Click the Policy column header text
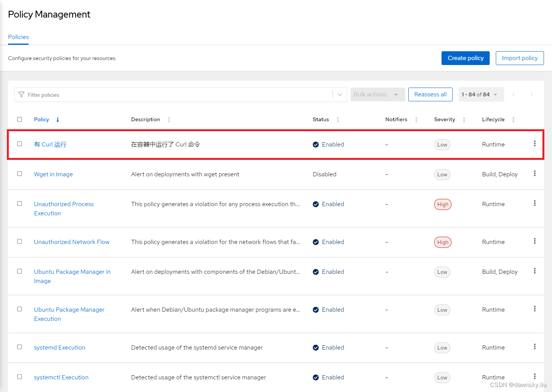 tap(41, 120)
